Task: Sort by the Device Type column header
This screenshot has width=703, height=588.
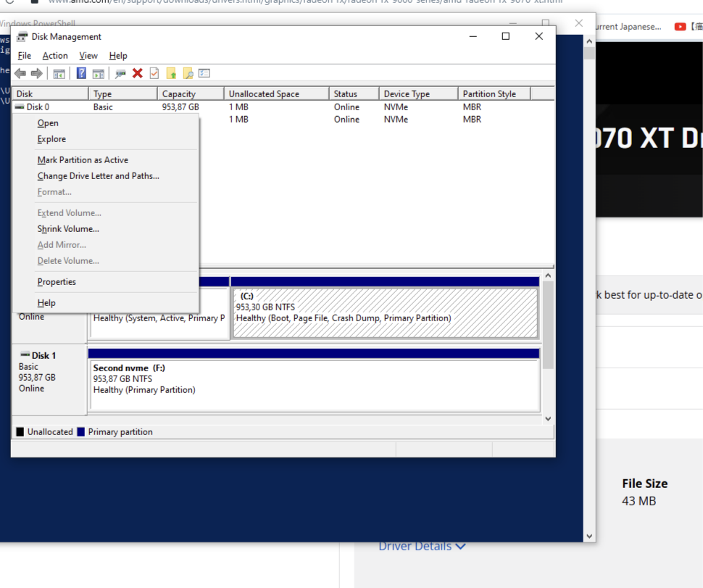Action: [418, 94]
